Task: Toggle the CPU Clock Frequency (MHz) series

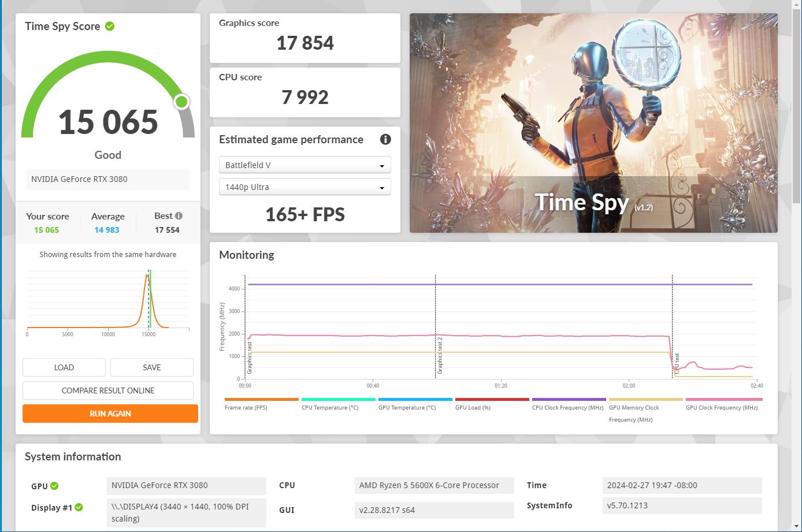Action: pos(569,399)
